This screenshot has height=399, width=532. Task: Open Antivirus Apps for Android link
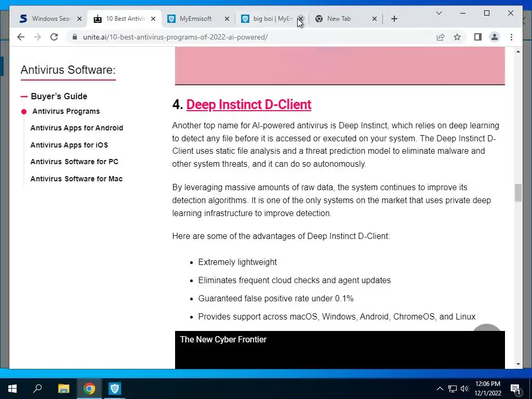tap(77, 128)
